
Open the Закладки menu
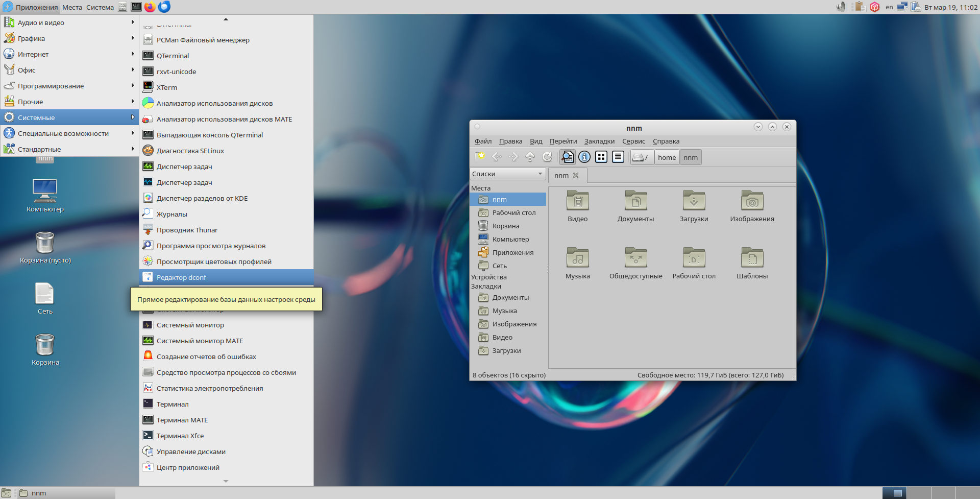click(599, 141)
